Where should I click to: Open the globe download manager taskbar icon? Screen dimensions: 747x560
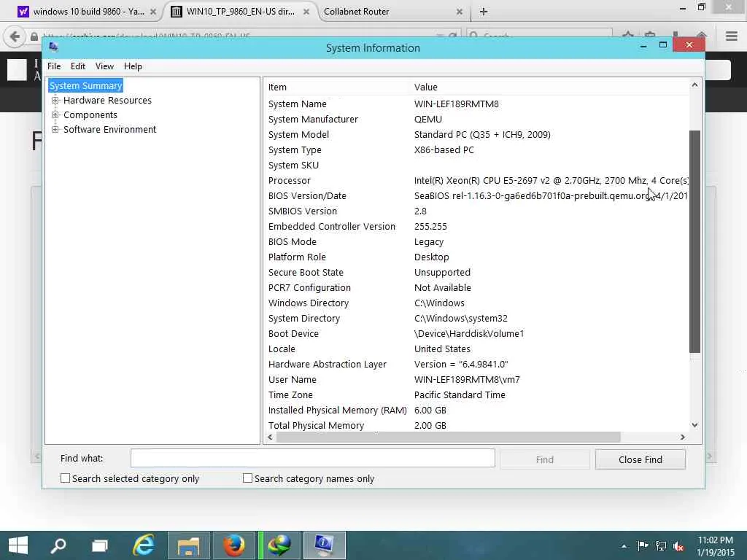point(279,545)
